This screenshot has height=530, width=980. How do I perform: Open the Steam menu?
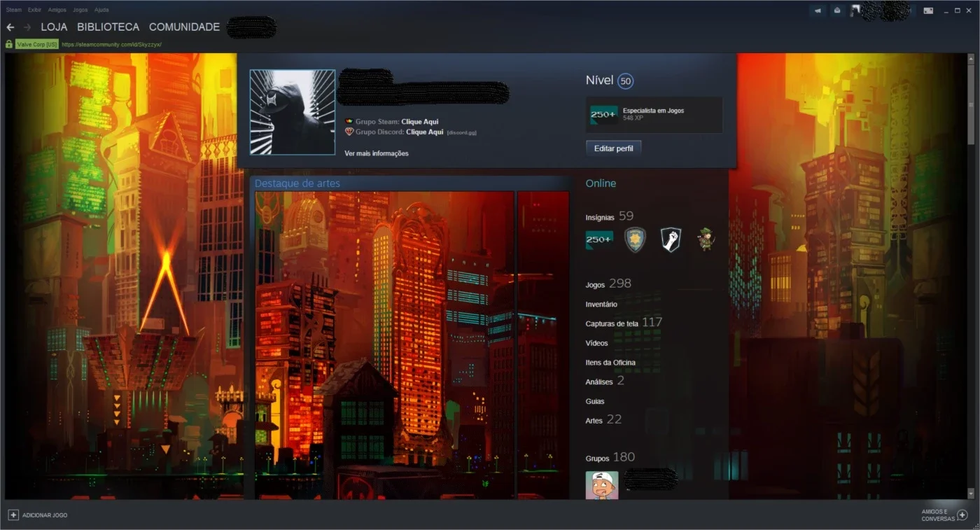[x=14, y=10]
